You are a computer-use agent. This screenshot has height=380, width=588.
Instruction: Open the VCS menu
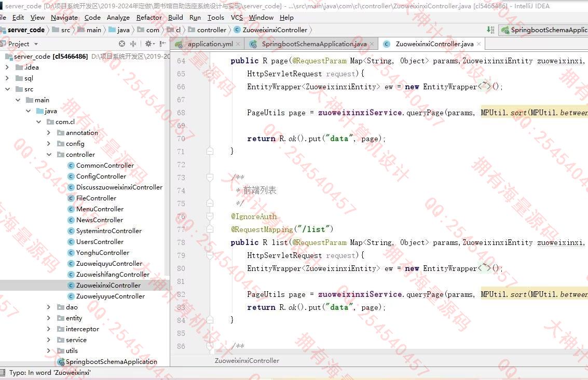237,18
